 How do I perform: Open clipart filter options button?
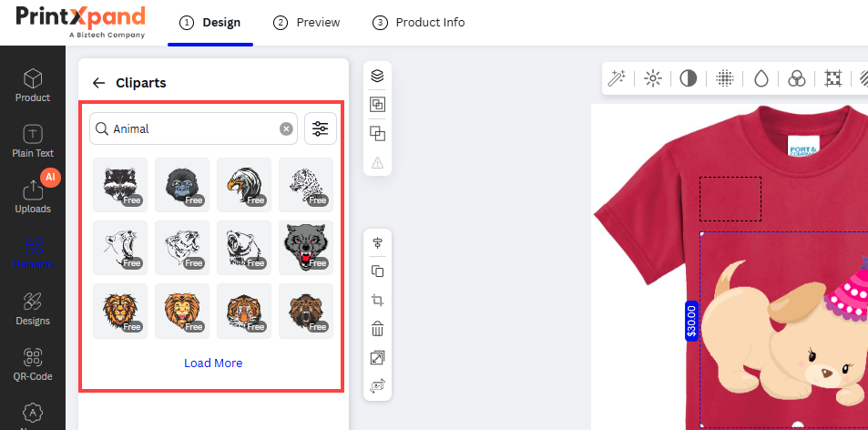[320, 129]
